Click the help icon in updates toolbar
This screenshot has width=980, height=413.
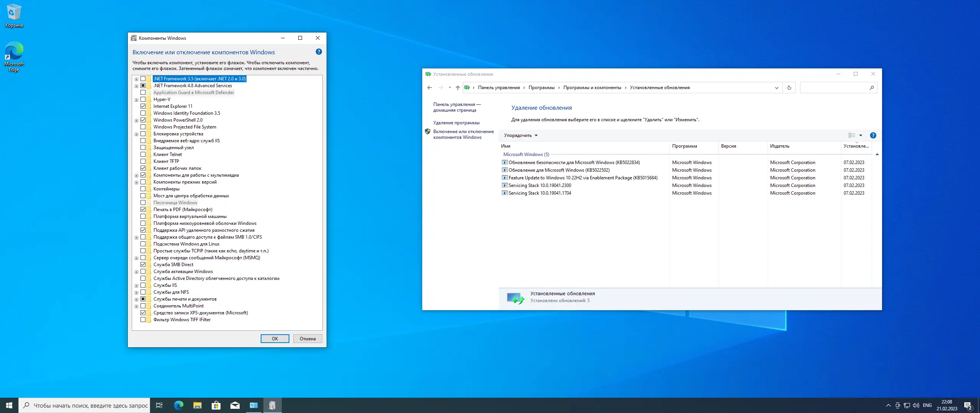pyautogui.click(x=873, y=135)
